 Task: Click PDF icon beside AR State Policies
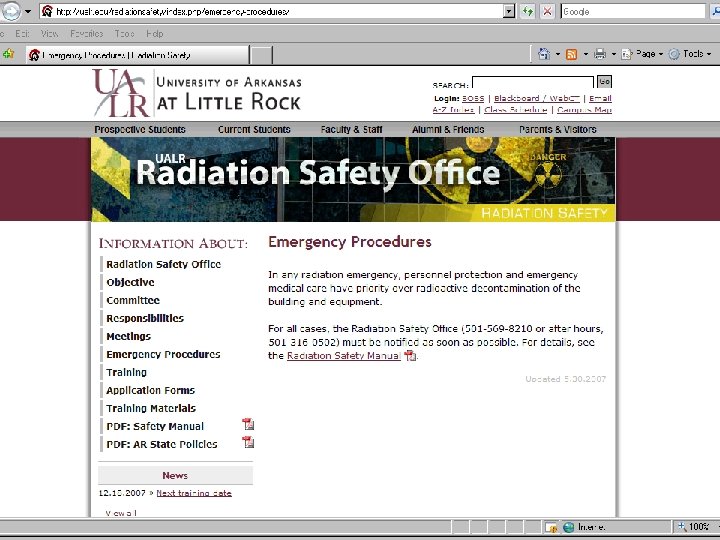[248, 442]
